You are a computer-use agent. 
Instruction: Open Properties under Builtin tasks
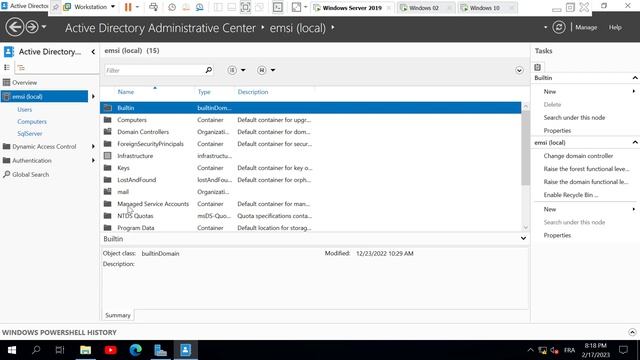[x=557, y=131]
